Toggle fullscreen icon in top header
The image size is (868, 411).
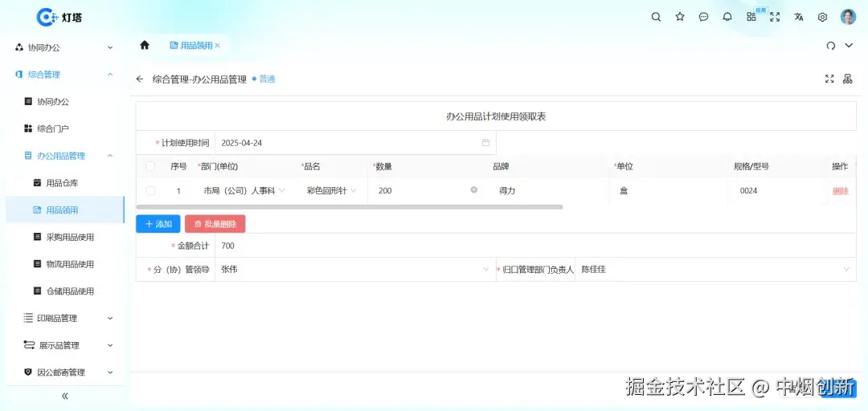point(775,17)
